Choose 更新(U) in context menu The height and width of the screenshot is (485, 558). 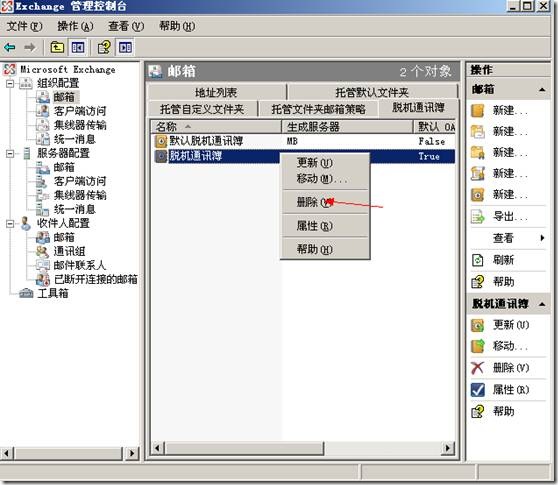pyautogui.click(x=325, y=163)
